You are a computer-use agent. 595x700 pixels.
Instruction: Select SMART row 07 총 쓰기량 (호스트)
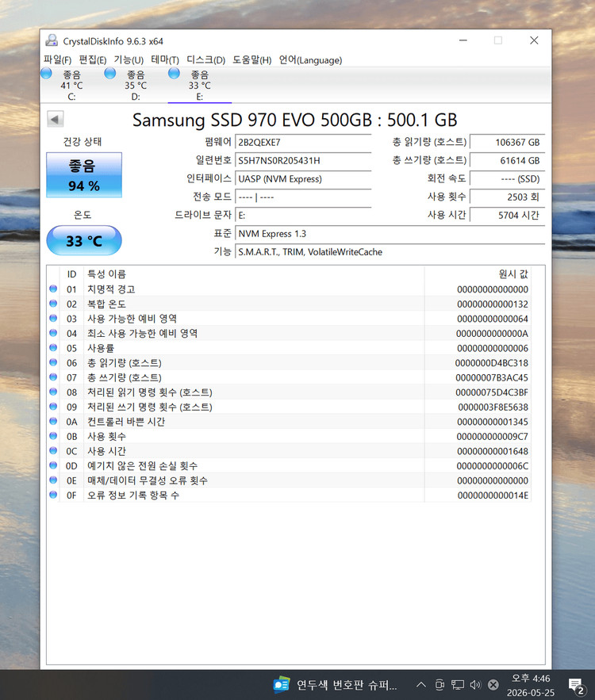pos(289,377)
